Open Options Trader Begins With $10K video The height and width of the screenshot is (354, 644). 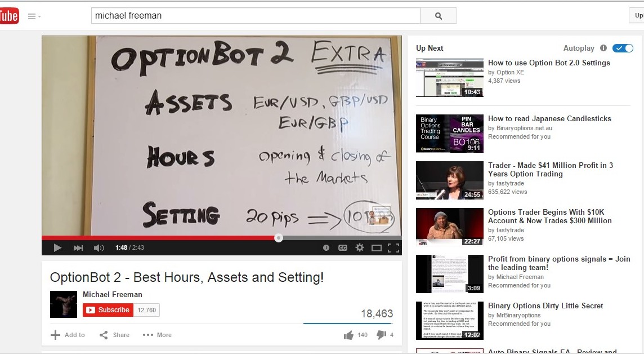point(549,216)
